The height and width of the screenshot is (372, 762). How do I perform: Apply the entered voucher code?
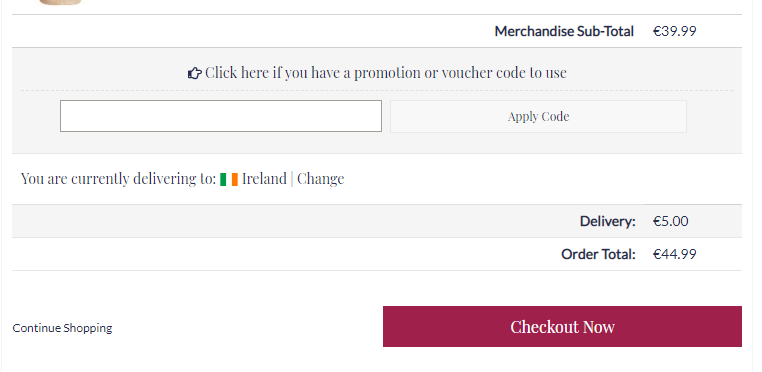tap(538, 116)
